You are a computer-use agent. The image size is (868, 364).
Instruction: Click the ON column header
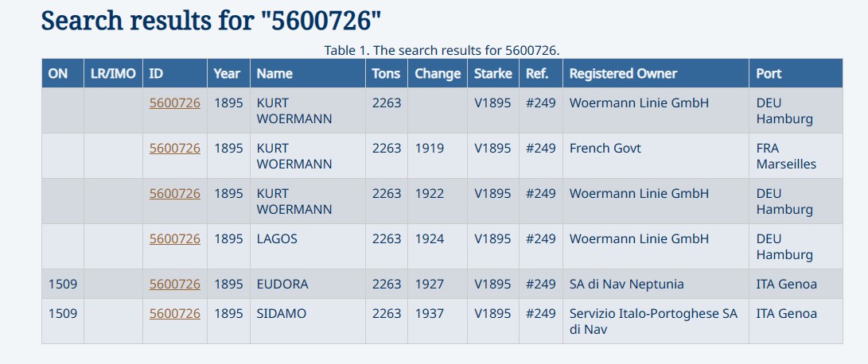pyautogui.click(x=58, y=73)
